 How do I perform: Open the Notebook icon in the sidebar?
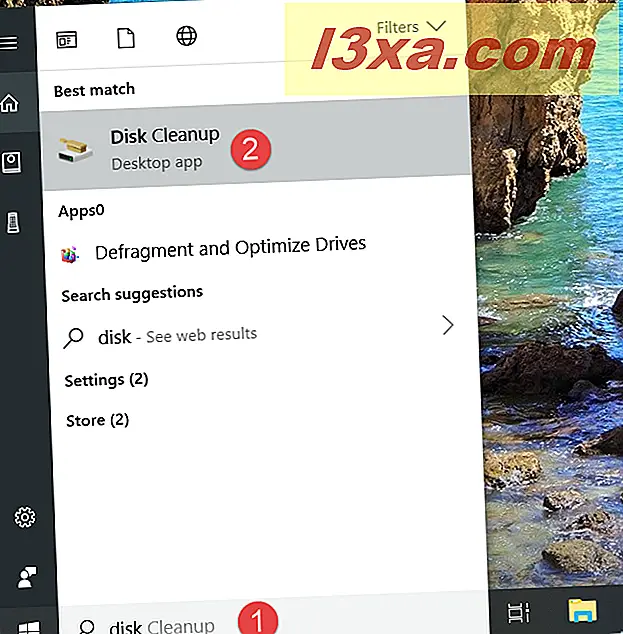pyautogui.click(x=11, y=163)
